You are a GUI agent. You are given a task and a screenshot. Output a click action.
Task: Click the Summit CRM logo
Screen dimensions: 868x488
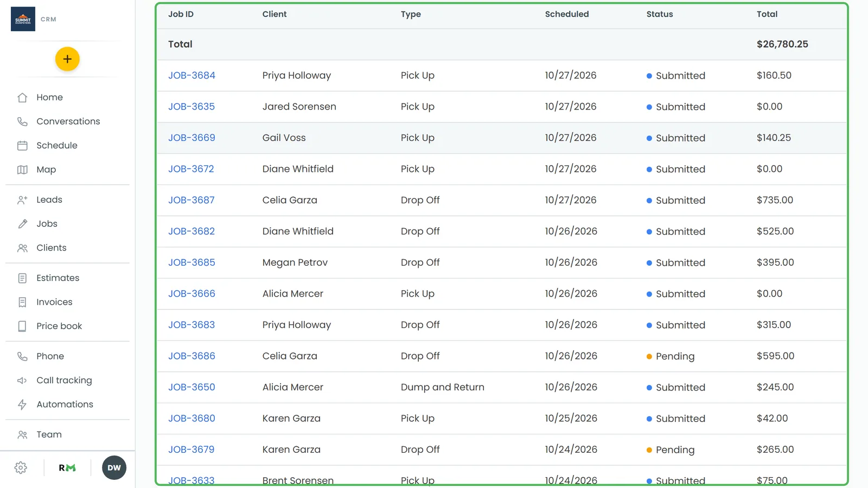[23, 19]
